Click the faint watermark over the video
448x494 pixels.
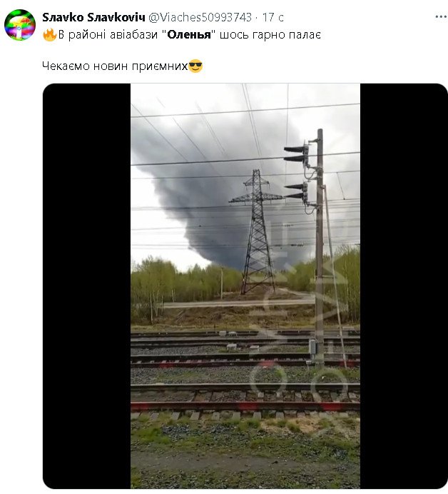click(299, 315)
